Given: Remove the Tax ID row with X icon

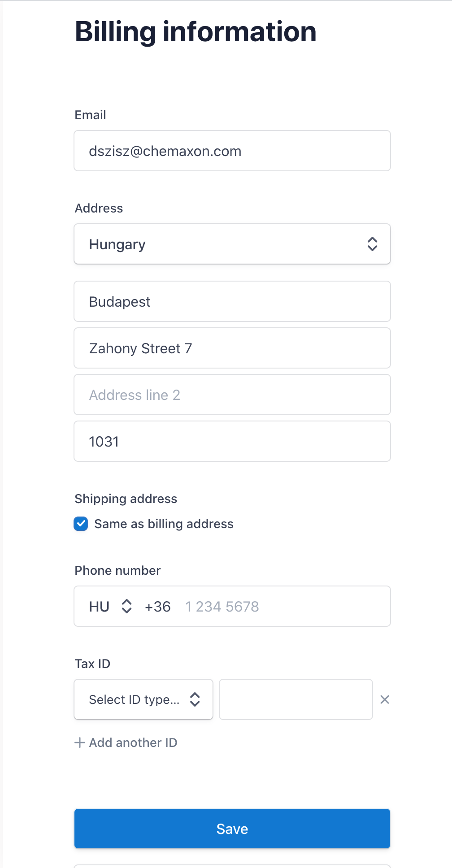Looking at the screenshot, I should [x=385, y=699].
